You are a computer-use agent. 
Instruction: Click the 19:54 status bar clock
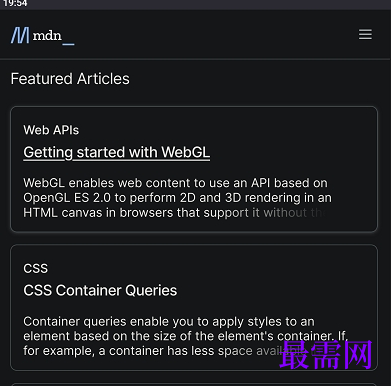tap(15, 4)
